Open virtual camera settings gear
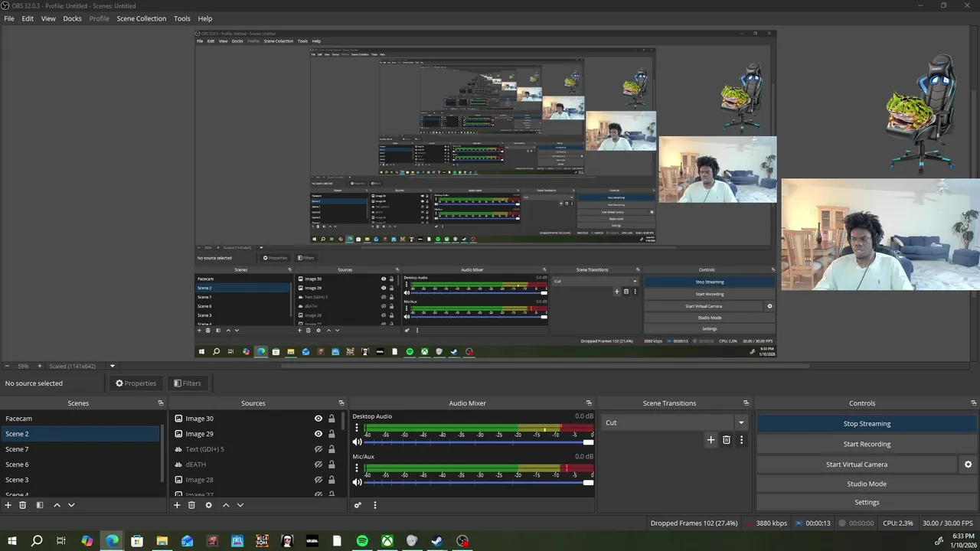The image size is (980, 551). (x=968, y=465)
